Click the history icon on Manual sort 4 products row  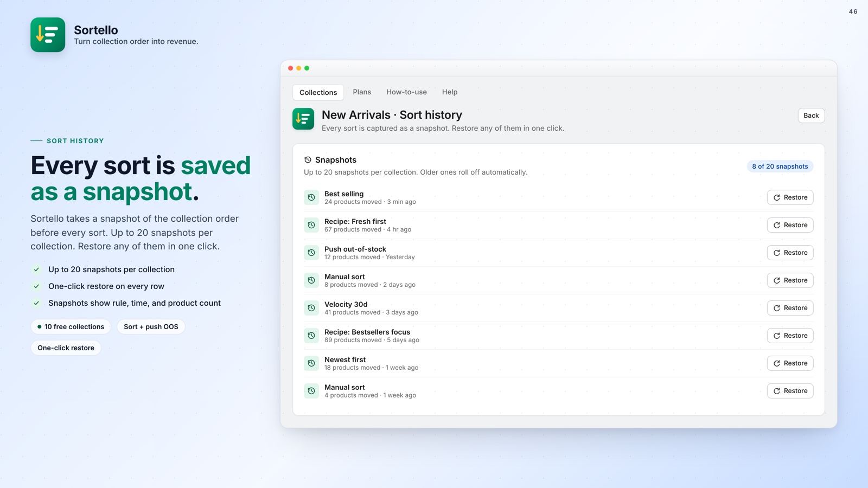click(311, 391)
